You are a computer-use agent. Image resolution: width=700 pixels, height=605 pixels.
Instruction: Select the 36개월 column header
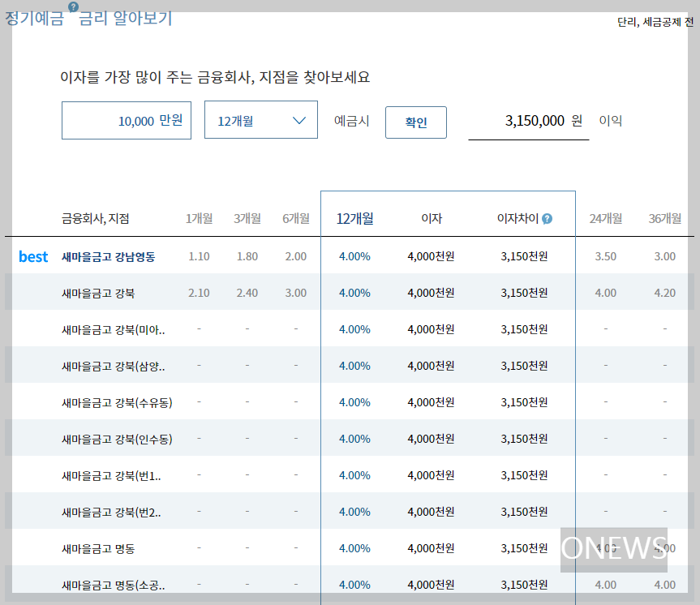[x=665, y=219]
